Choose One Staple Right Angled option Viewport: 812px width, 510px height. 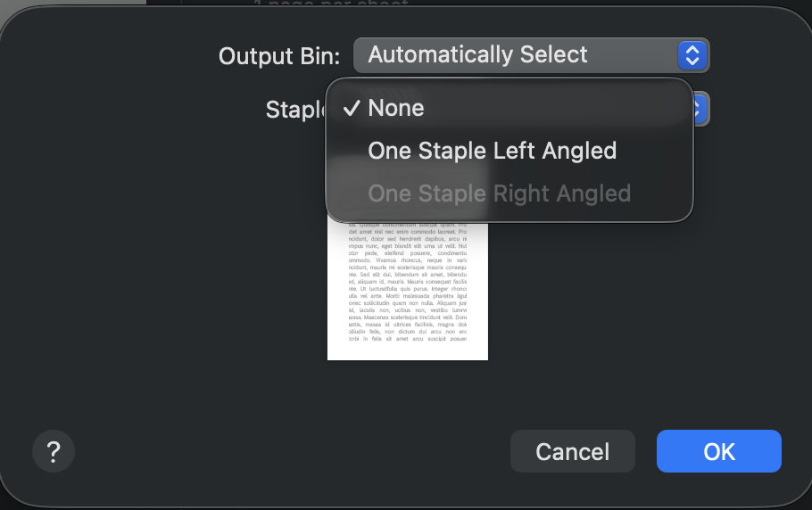pos(510,193)
